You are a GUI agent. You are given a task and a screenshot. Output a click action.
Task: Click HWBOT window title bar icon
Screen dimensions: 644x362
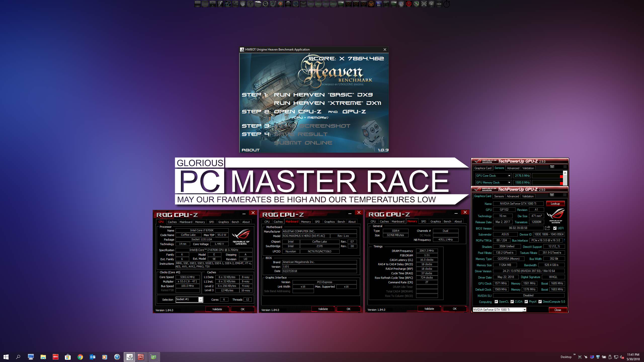(x=242, y=50)
